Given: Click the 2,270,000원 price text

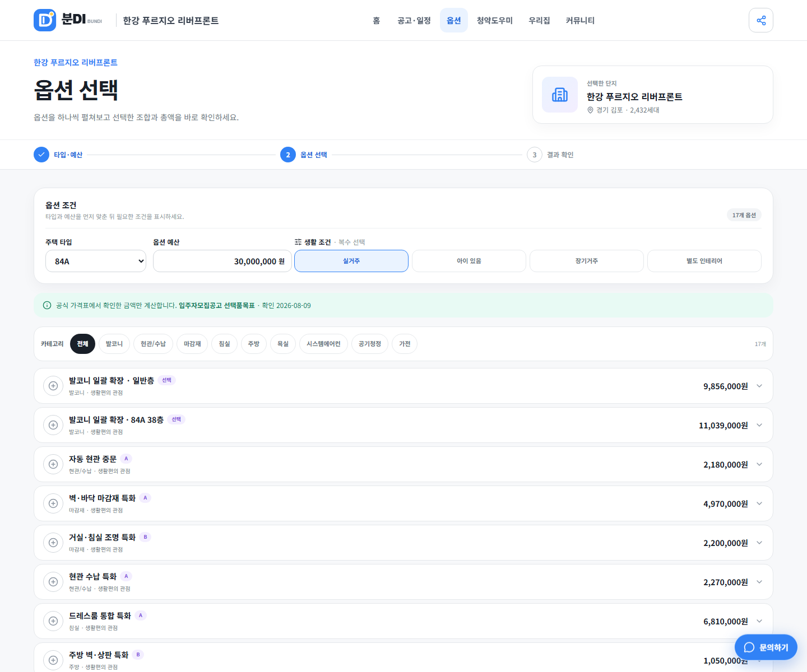Looking at the screenshot, I should click(x=726, y=582).
